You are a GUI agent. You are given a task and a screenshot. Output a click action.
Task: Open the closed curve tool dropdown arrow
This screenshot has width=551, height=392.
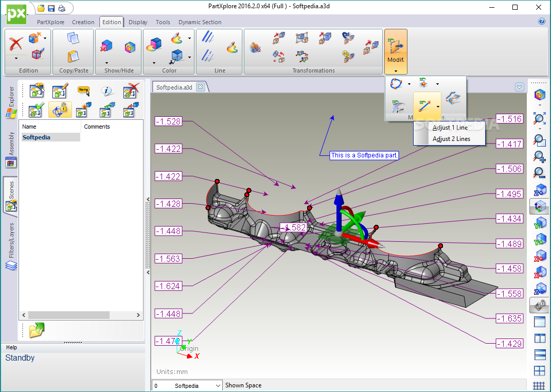(409, 84)
